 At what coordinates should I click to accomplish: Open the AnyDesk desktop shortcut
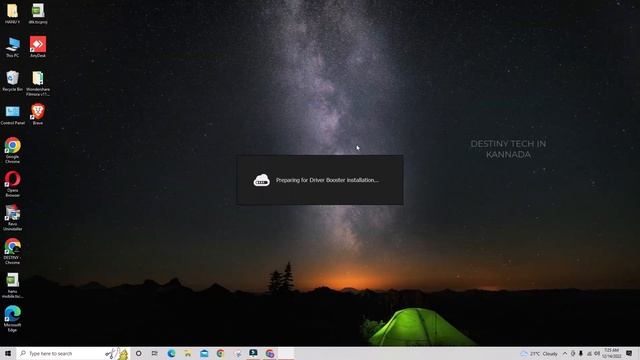[38, 47]
